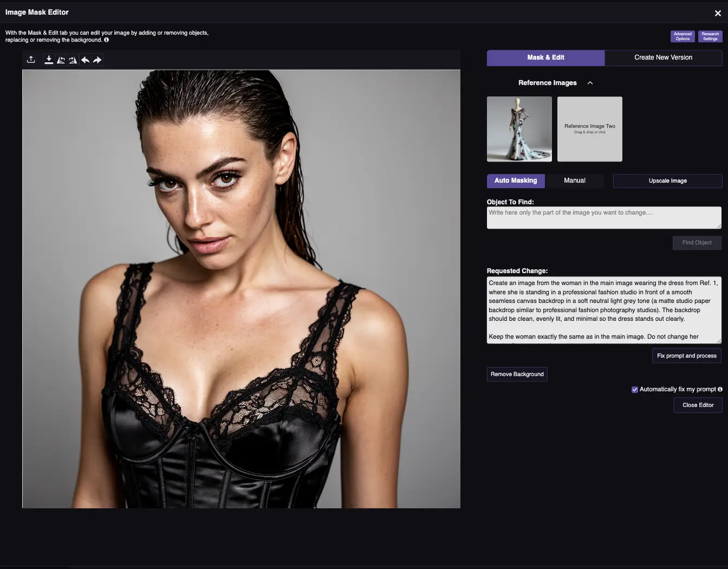The height and width of the screenshot is (569, 728).
Task: Rotate the image counterclockwise
Action: point(61,60)
